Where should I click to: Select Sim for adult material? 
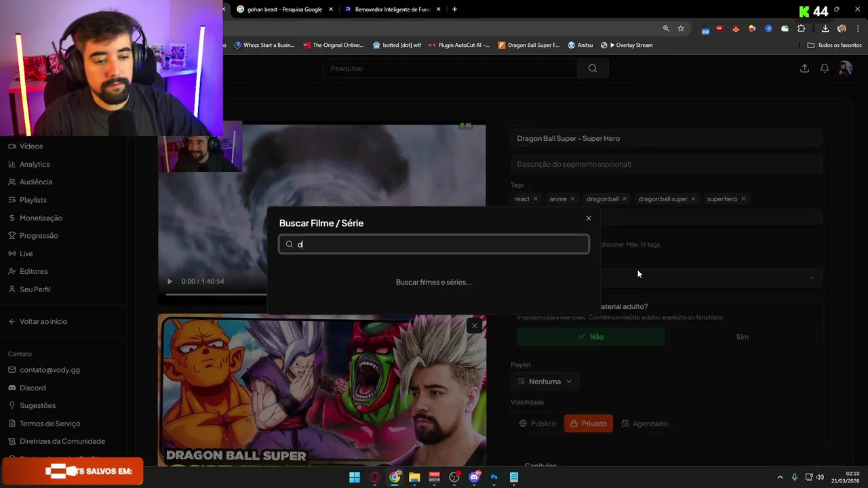743,337
